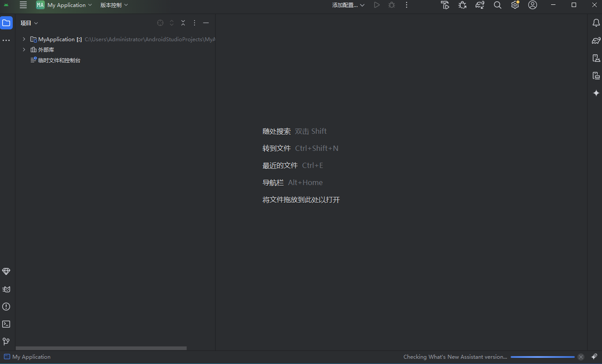Open the IDE settings gear icon
Image resolution: width=602 pixels, height=364 pixels.
[x=515, y=5]
